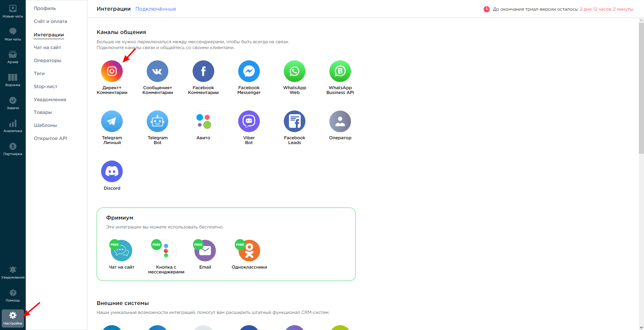This screenshot has height=330, width=644.
Task: Open the Telegram Bot integration
Action: [157, 121]
